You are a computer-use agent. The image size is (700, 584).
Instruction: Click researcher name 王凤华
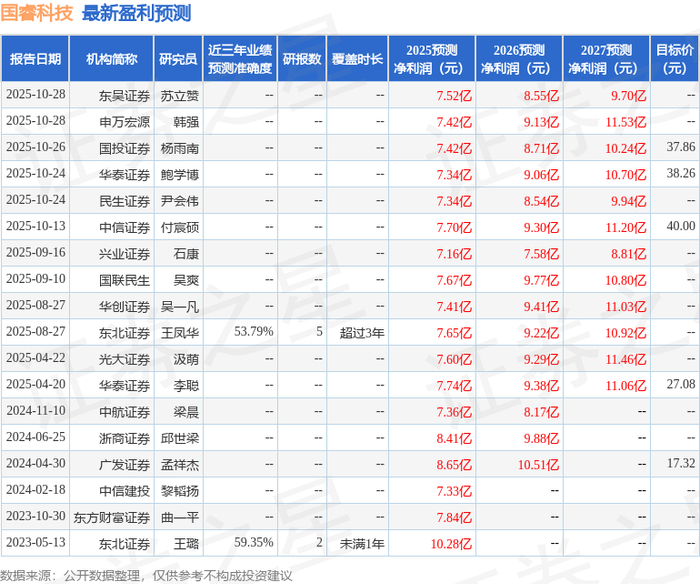(179, 333)
